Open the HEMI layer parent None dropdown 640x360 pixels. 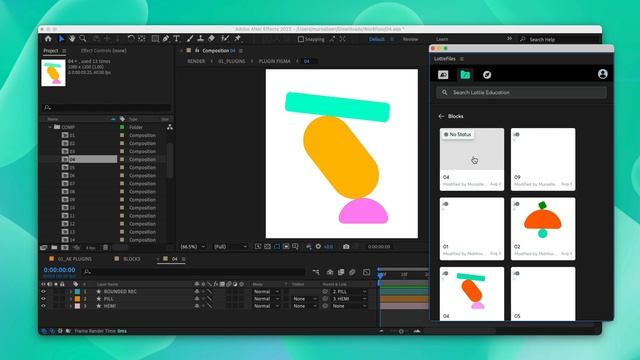[x=349, y=306]
